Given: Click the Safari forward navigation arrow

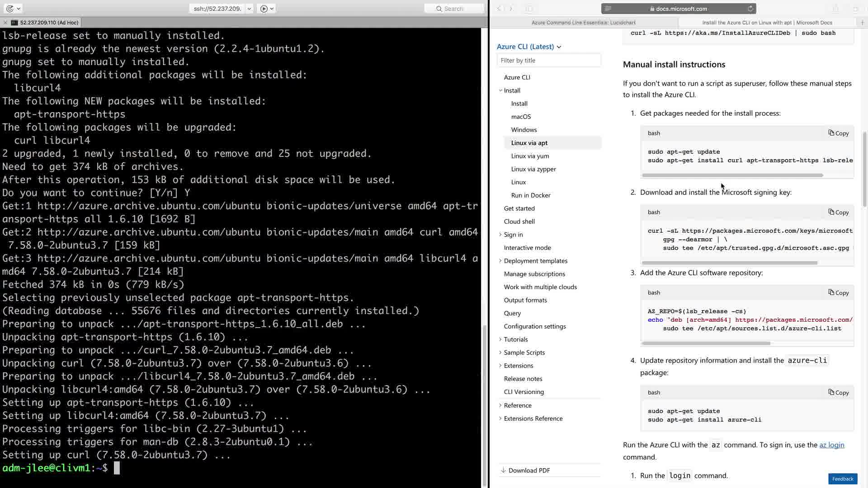Looking at the screenshot, I should 511,9.
